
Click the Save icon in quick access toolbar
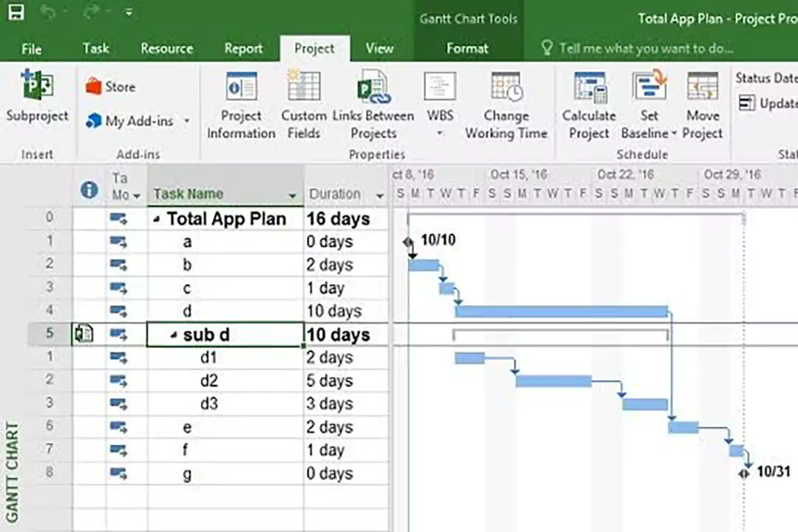click(16, 13)
